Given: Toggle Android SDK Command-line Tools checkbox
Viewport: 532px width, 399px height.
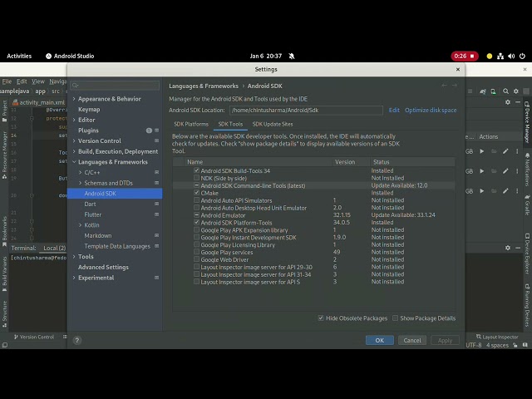Looking at the screenshot, I should click(x=196, y=185).
